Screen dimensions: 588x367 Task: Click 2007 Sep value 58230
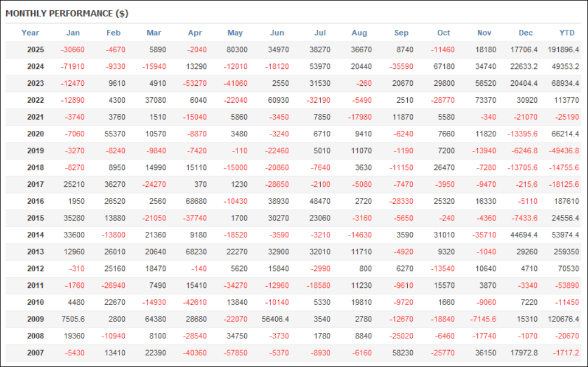[x=403, y=353]
